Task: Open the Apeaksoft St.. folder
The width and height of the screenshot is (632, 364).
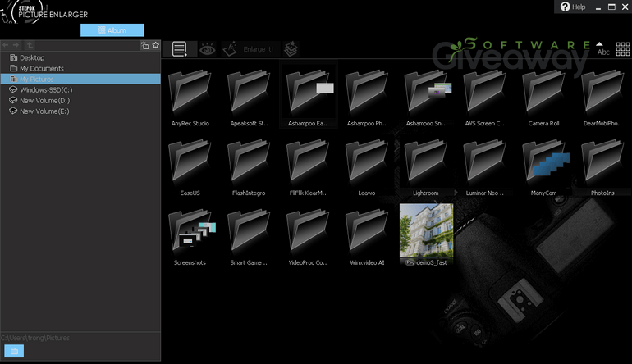Action: 249,98
